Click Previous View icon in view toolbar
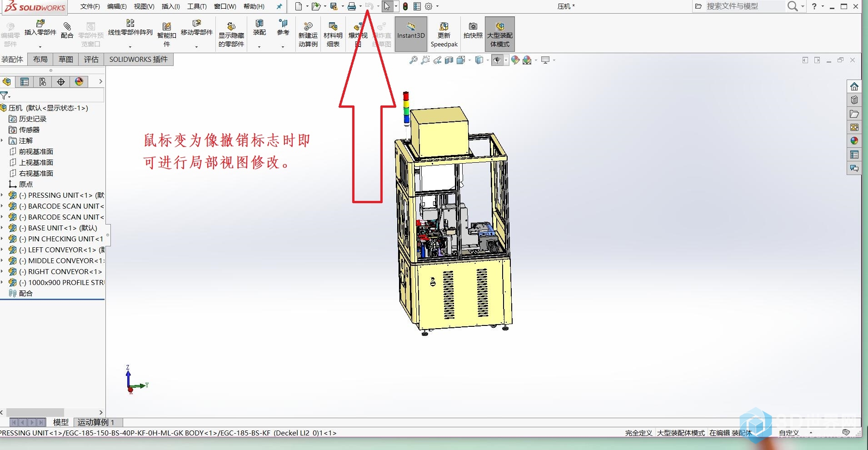This screenshot has height=450, width=868. [x=437, y=60]
